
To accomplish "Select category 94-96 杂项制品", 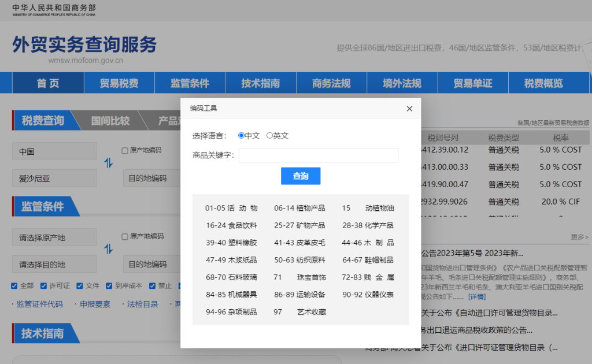I will 231,312.
